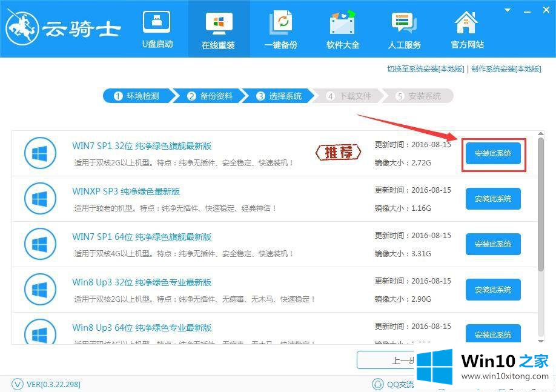Click the 镜像大小：3.31G text
This screenshot has width=556, height=392.
[403, 254]
